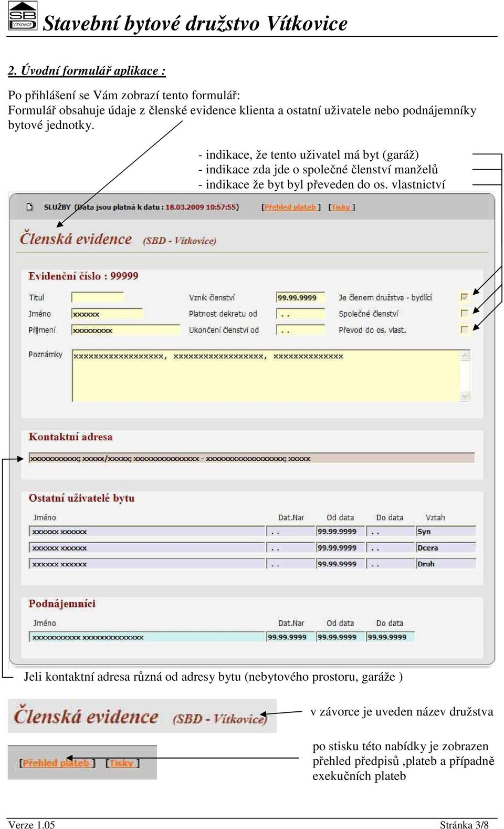Click the Tisky link in the bottom enlarged snippet
The height and width of the screenshot is (829, 504).
coord(122,763)
